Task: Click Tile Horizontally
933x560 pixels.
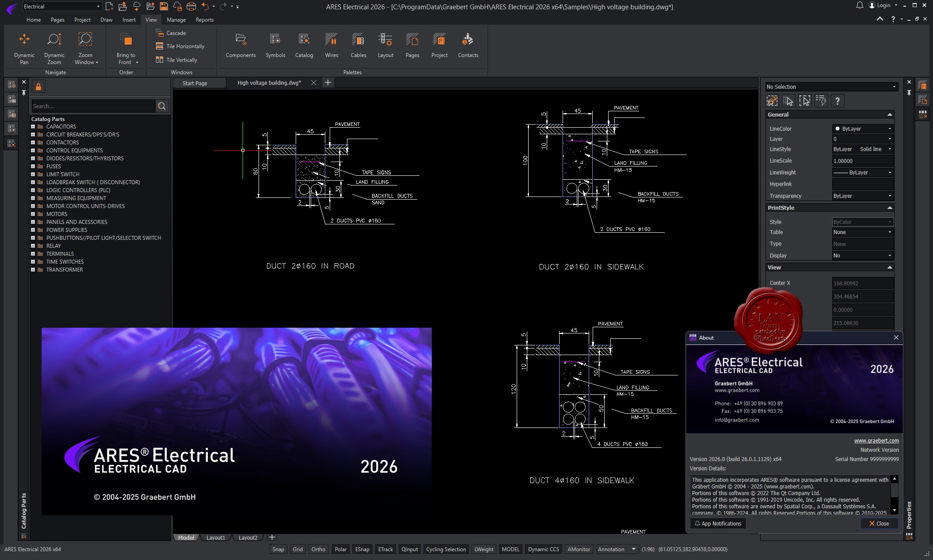Action: (180, 46)
